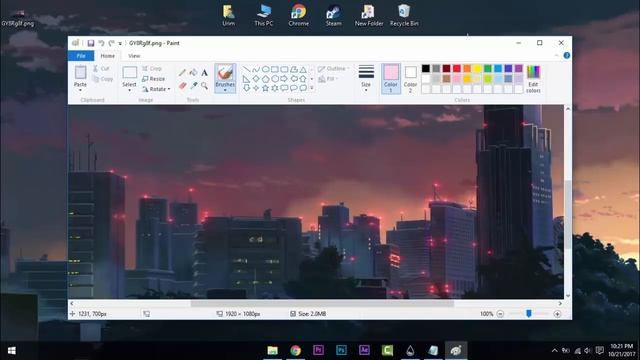Choose the Right arrow shape
Viewport: 640px width, 360px height.
pos(284,79)
